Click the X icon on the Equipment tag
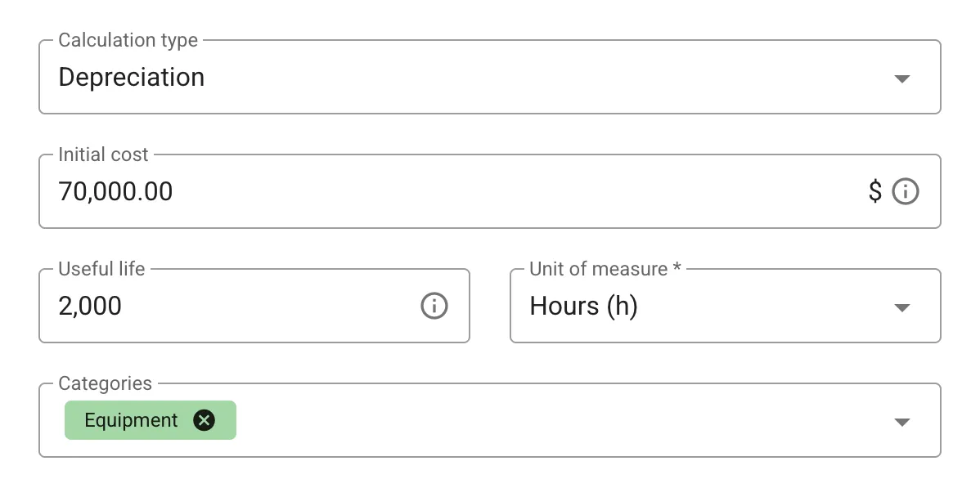980x497 pixels. [205, 420]
